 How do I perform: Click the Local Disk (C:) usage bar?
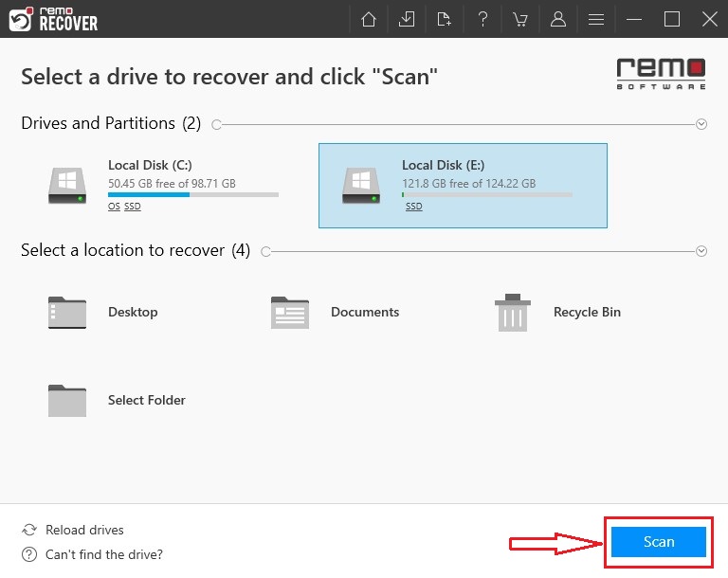tap(193, 195)
